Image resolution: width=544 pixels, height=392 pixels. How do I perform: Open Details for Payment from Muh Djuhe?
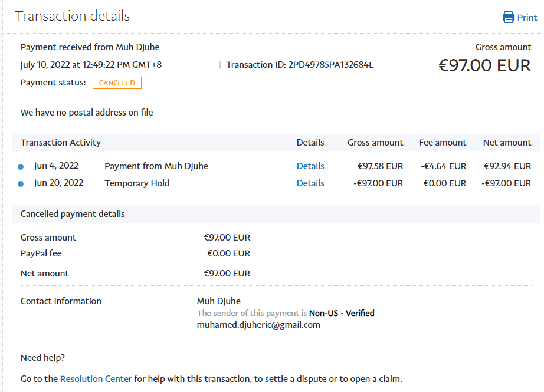tap(310, 166)
